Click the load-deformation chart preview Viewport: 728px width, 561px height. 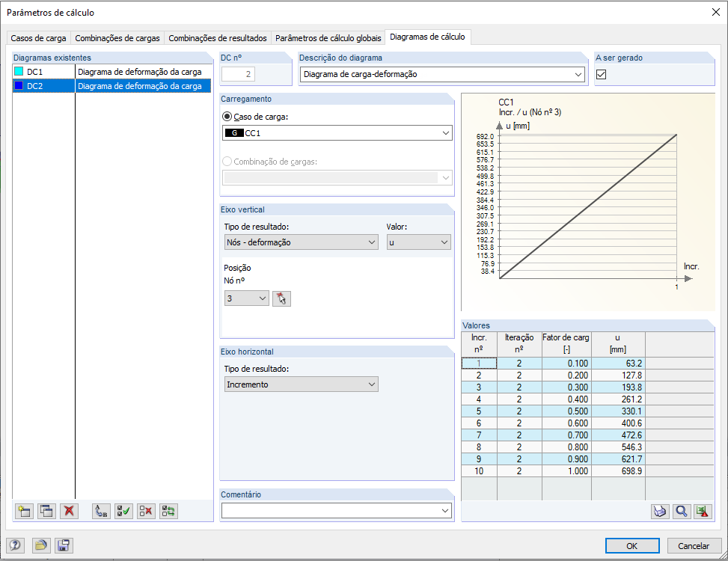click(x=588, y=202)
